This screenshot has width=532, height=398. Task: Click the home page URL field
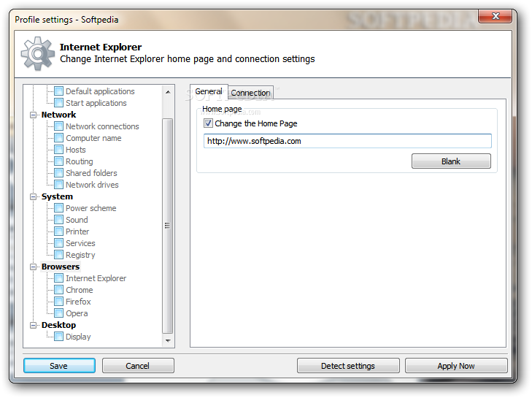[x=347, y=141]
